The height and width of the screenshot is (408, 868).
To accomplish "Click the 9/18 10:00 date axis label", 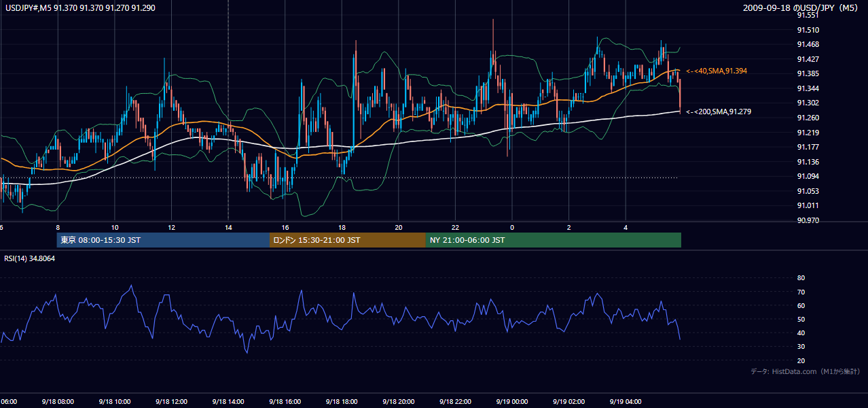I will click(114, 402).
